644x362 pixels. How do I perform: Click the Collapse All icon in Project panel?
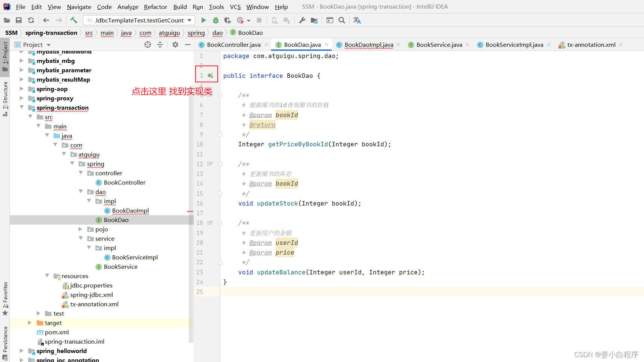(160, 45)
